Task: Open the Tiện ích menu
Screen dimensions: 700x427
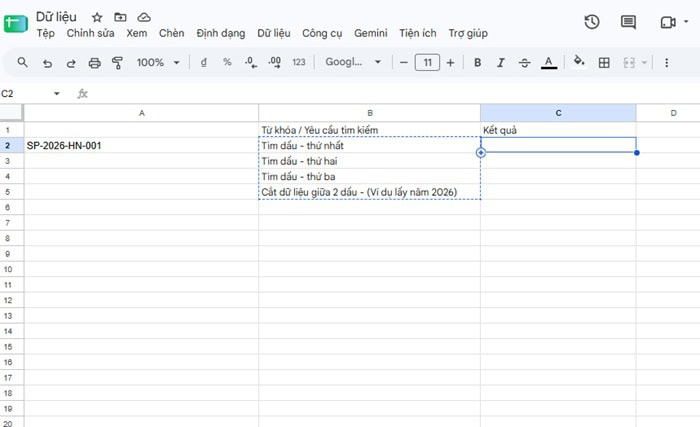Action: [x=417, y=33]
